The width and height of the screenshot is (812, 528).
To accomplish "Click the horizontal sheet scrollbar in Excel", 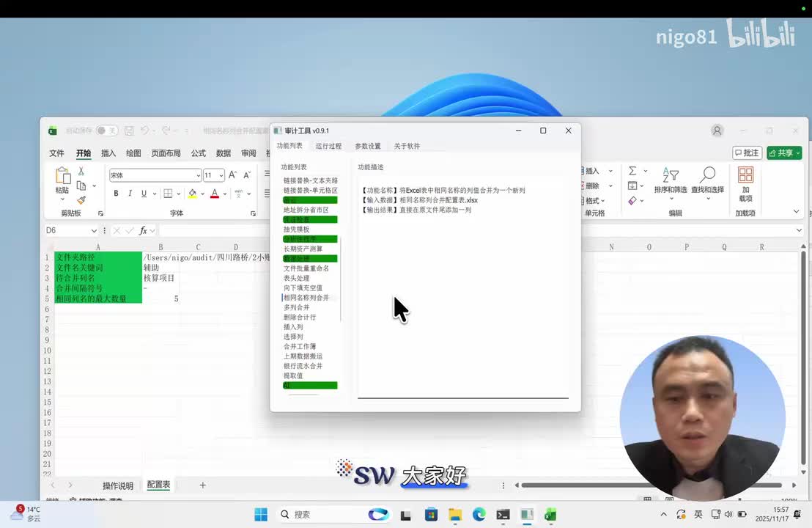I will pyautogui.click(x=652, y=485).
